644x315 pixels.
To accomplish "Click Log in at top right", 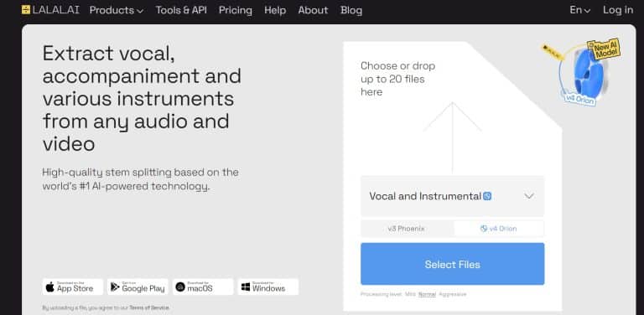I will (x=618, y=10).
